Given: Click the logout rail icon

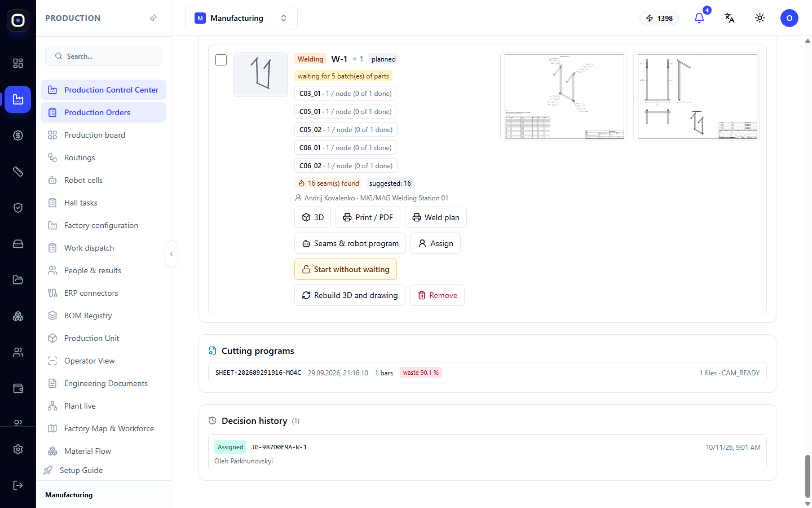Looking at the screenshot, I should point(18,485).
